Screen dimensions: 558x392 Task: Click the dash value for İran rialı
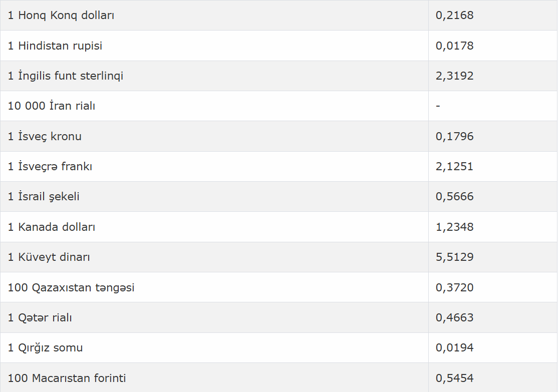coord(438,106)
